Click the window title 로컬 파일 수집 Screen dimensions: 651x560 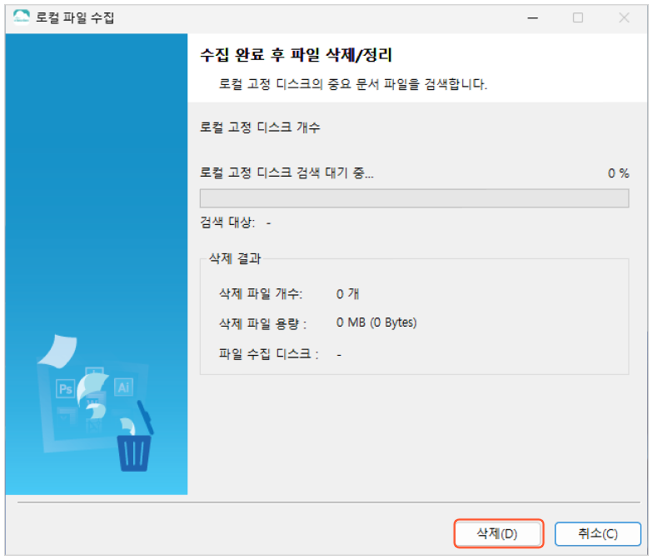pos(75,17)
